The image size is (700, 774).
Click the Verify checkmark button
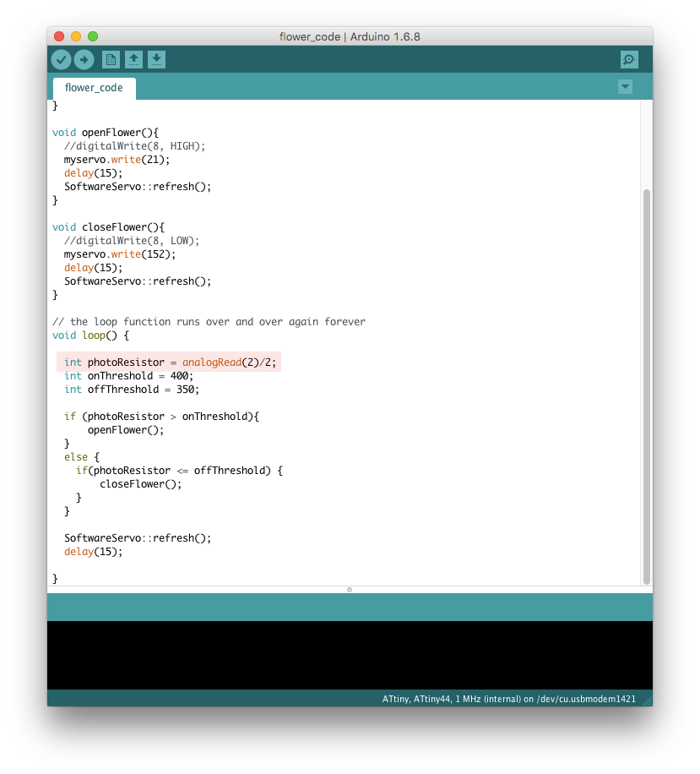(x=61, y=60)
